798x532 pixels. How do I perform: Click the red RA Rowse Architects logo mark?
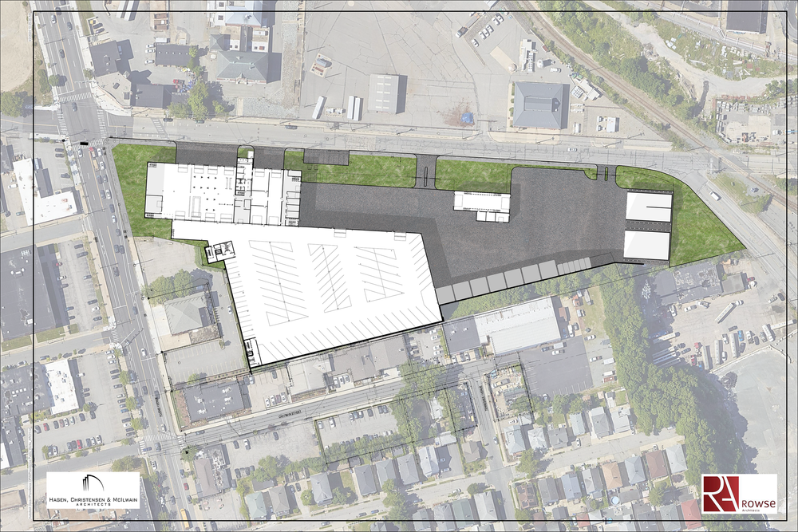pyautogui.click(x=720, y=494)
